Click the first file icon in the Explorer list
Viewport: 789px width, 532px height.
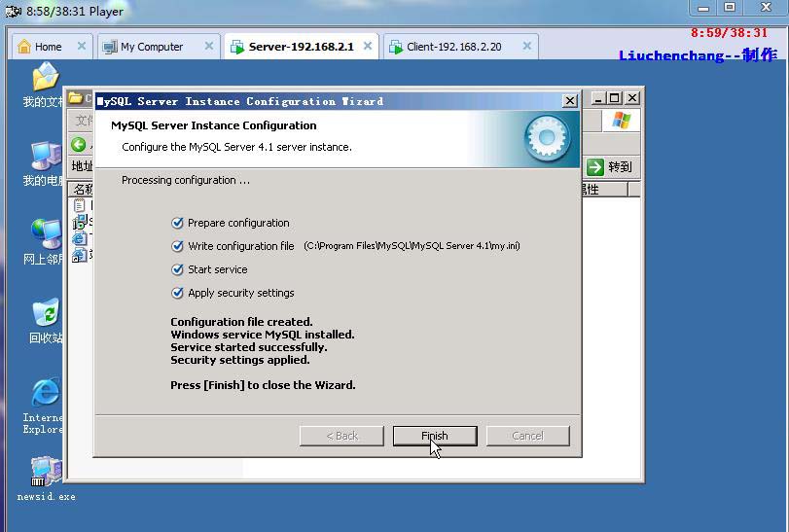click(80, 205)
